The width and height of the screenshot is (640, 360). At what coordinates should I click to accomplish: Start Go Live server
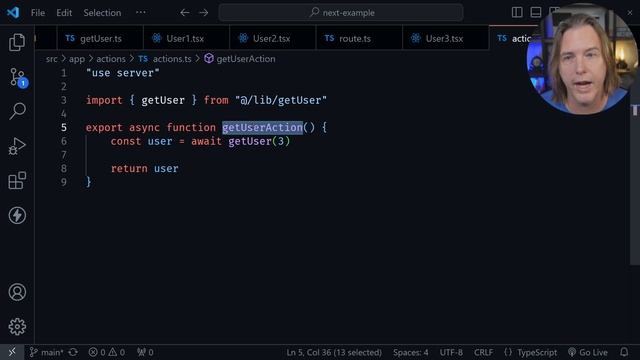click(x=588, y=352)
